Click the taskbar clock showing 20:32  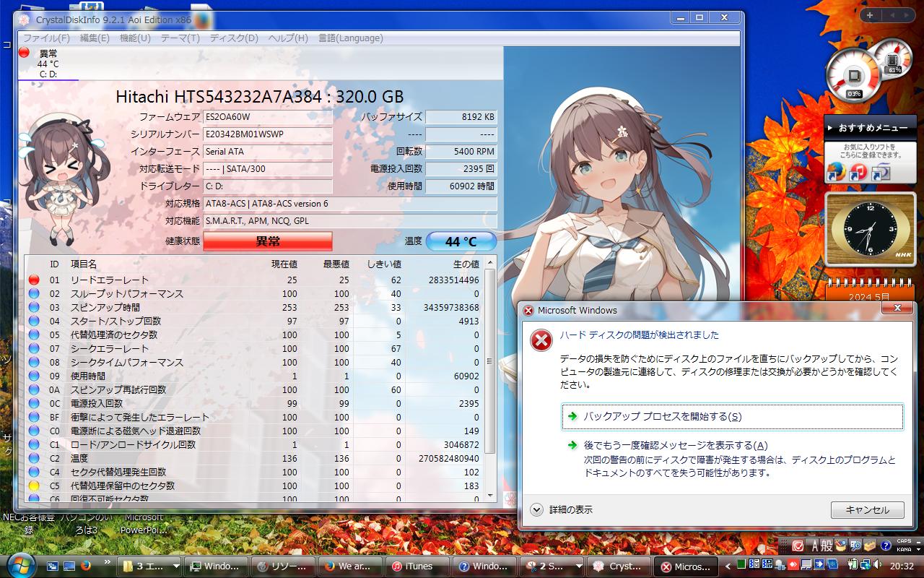click(x=902, y=566)
